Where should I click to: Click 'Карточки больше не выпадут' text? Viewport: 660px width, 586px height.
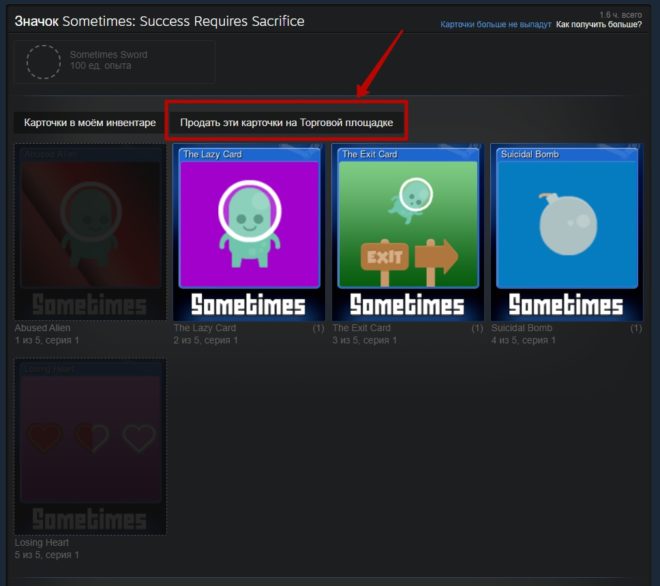[495, 24]
